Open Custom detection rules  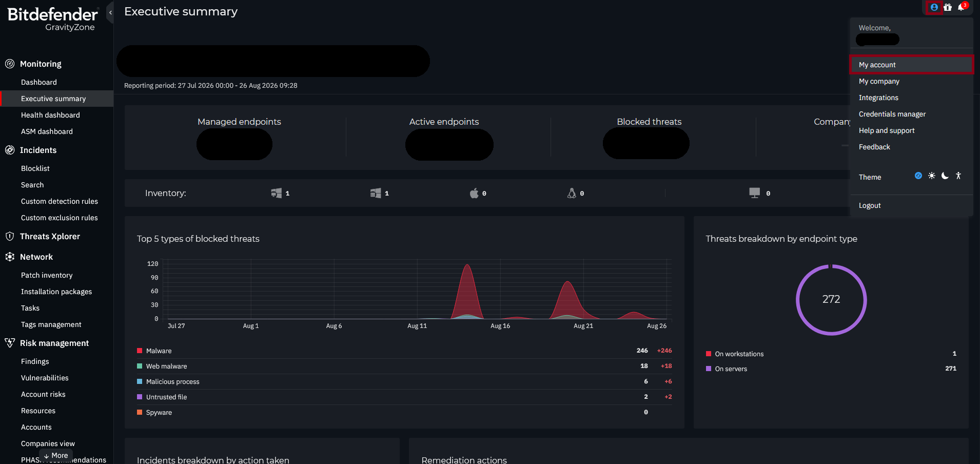coord(60,201)
